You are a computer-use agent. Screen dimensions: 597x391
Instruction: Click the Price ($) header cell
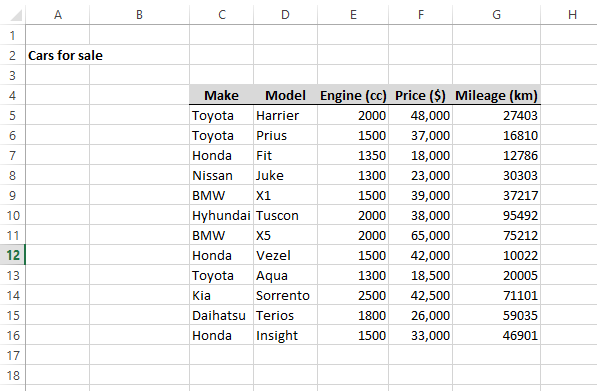tap(421, 95)
